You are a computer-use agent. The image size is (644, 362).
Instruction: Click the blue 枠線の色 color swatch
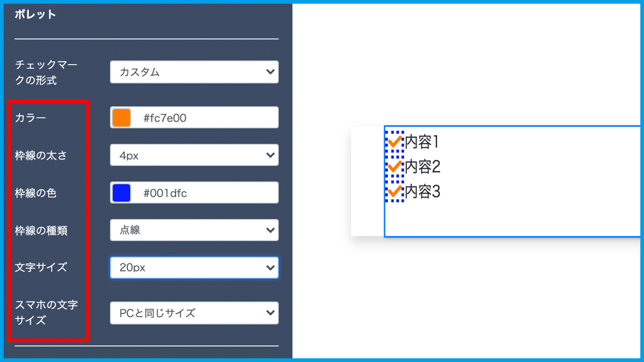[x=121, y=193]
